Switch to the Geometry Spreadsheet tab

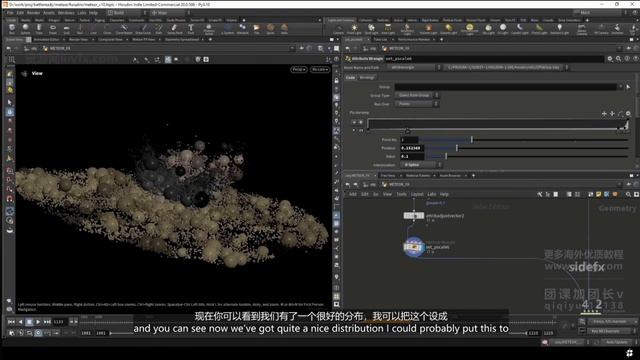182,40
